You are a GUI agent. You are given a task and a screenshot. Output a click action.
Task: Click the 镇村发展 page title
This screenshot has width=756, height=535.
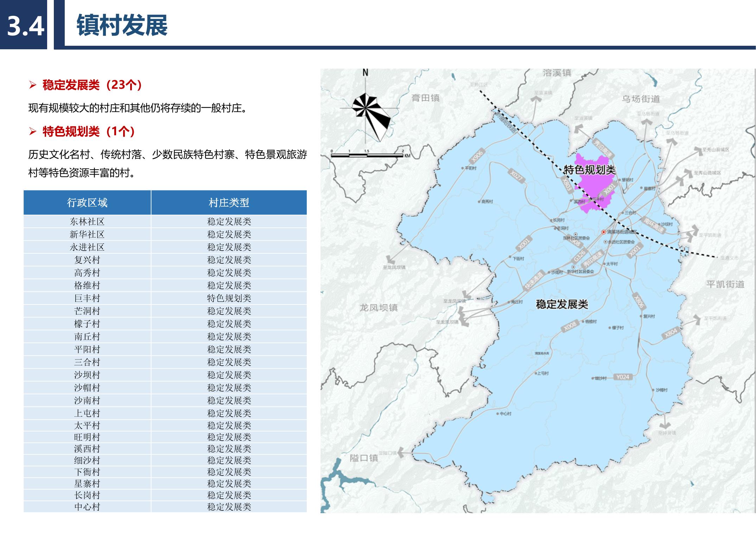[x=122, y=25]
